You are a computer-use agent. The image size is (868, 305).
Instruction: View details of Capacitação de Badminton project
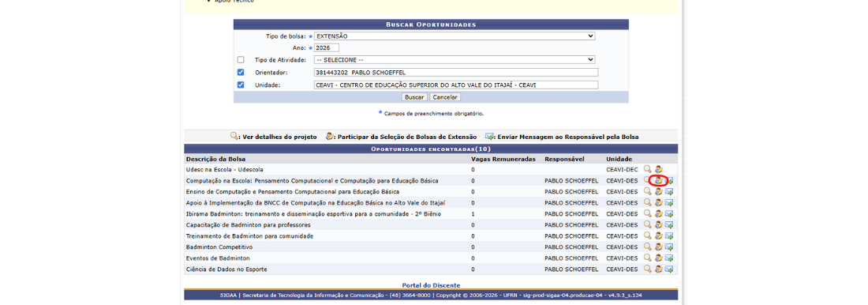(647, 224)
